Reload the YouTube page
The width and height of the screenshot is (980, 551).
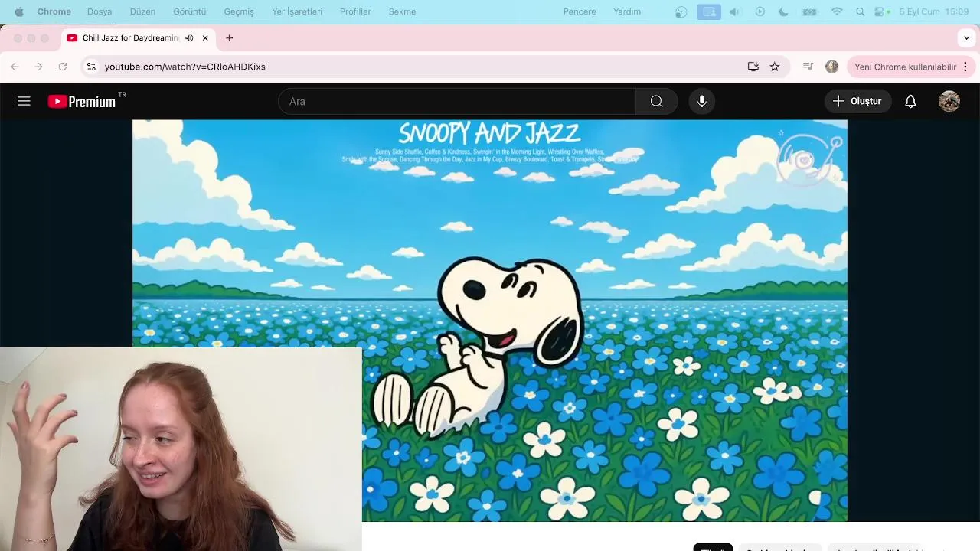coord(63,67)
